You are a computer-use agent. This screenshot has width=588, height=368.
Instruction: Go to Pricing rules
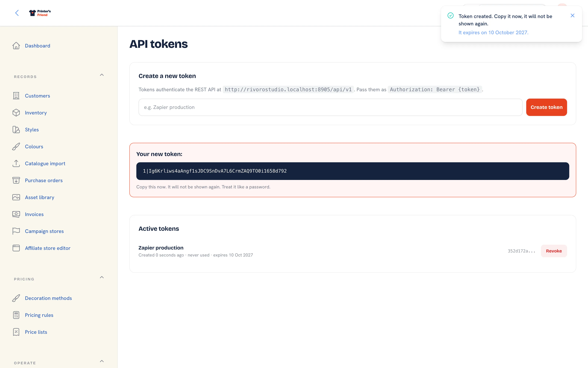[39, 315]
